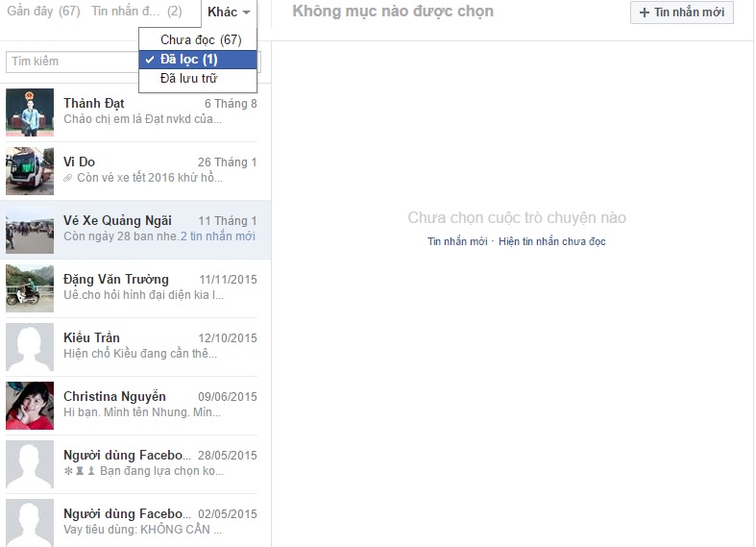This screenshot has width=756, height=547.
Task: Click the 02/05/2015 date
Action: click(228, 514)
